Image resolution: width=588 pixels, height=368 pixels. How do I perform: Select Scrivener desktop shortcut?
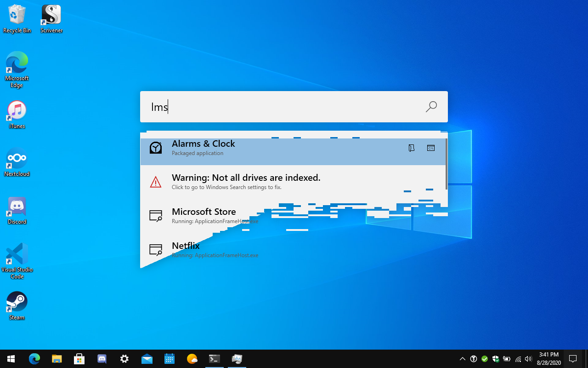[x=51, y=19]
